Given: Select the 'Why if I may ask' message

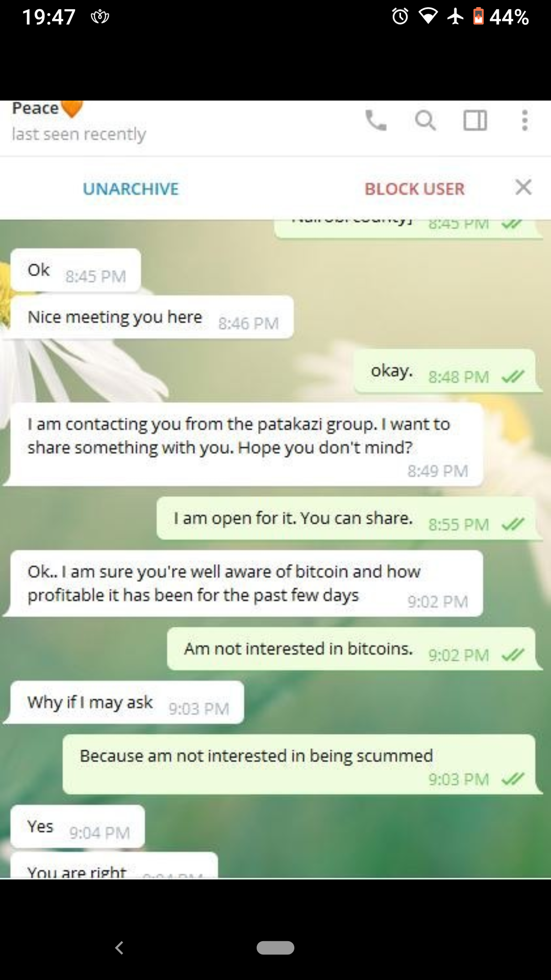Looking at the screenshot, I should [127, 703].
